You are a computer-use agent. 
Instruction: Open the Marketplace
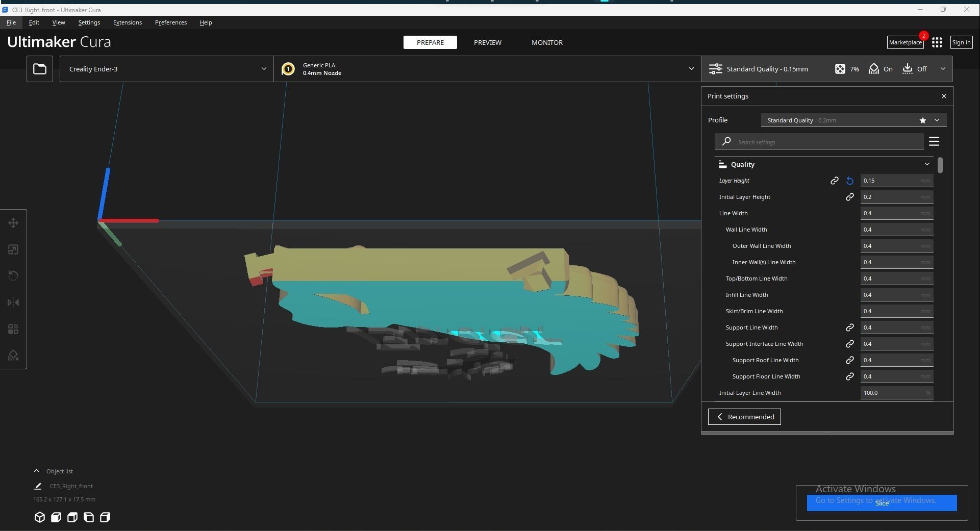click(906, 42)
